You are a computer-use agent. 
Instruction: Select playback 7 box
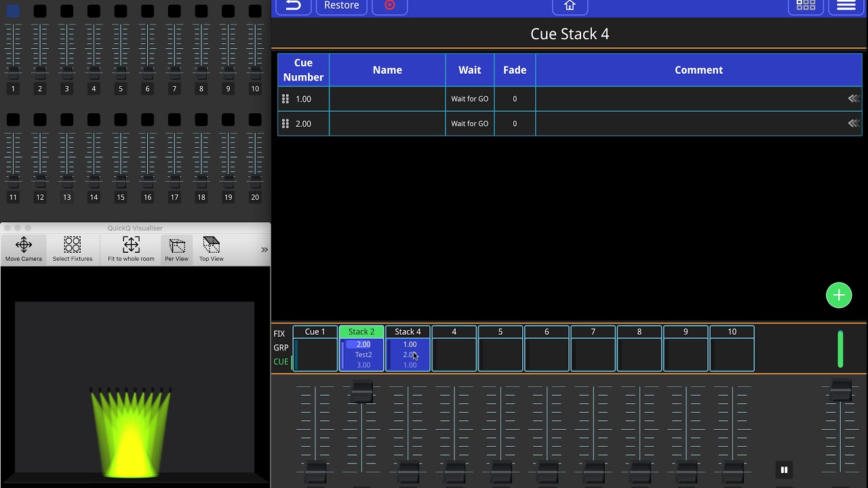coord(593,348)
